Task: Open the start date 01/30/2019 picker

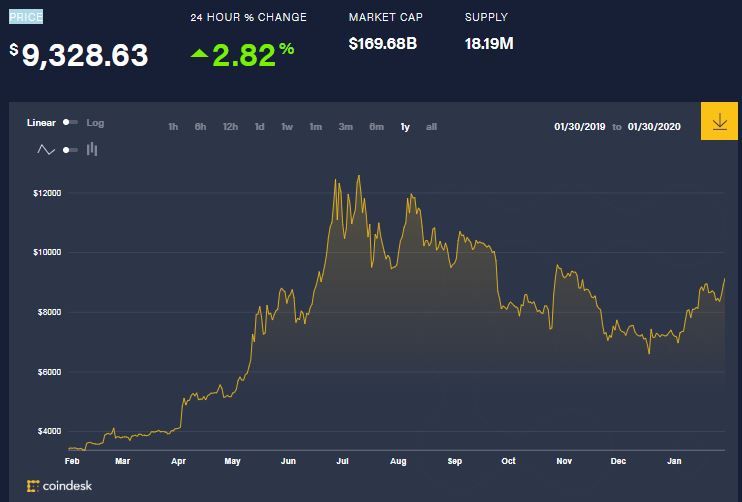Action: pos(579,127)
